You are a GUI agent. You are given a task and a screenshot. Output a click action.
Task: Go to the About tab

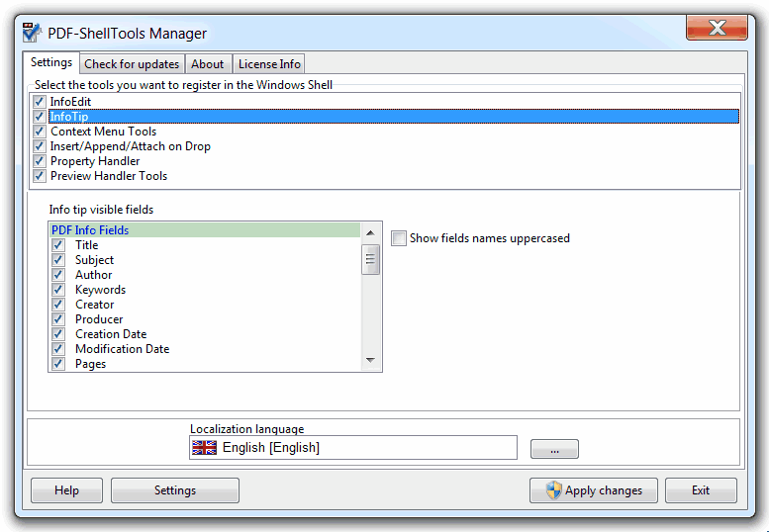point(208,64)
